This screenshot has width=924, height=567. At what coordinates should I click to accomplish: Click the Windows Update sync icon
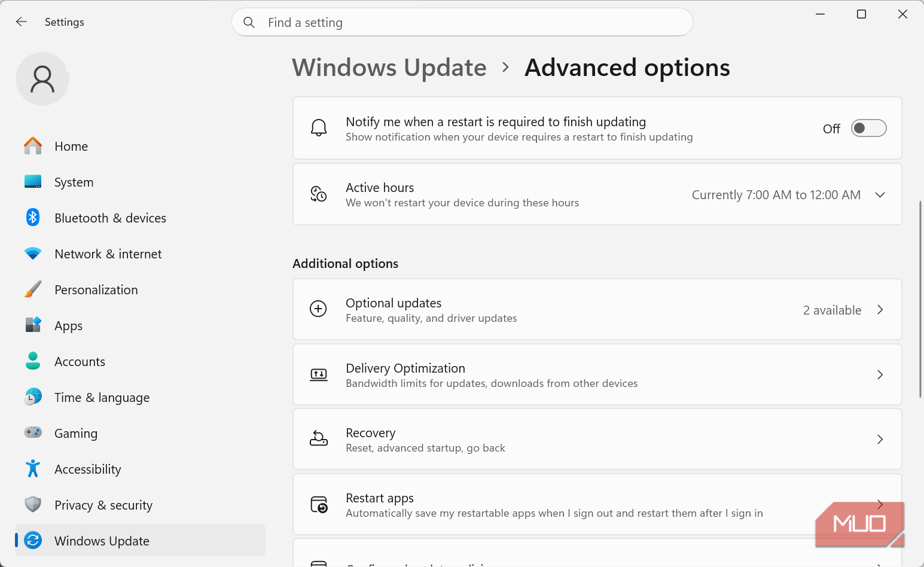click(x=33, y=540)
